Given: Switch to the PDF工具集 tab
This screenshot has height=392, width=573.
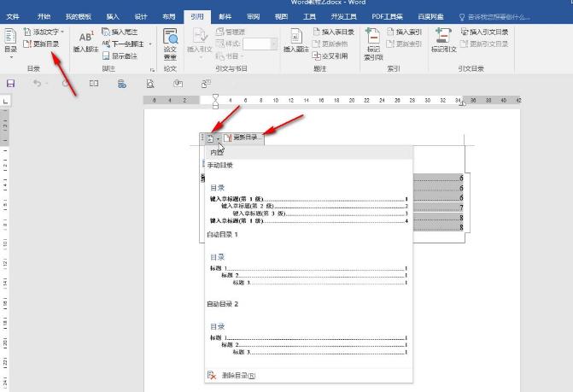Looking at the screenshot, I should [x=388, y=17].
